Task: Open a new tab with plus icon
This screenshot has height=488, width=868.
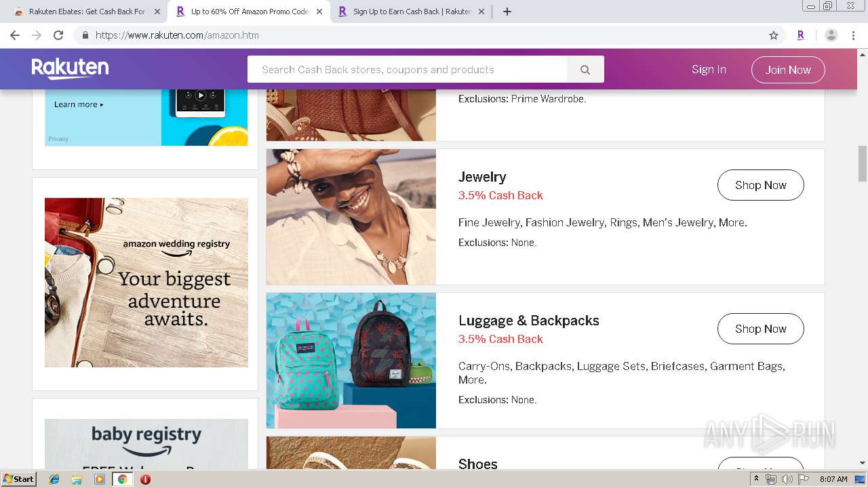Action: pyautogui.click(x=507, y=12)
